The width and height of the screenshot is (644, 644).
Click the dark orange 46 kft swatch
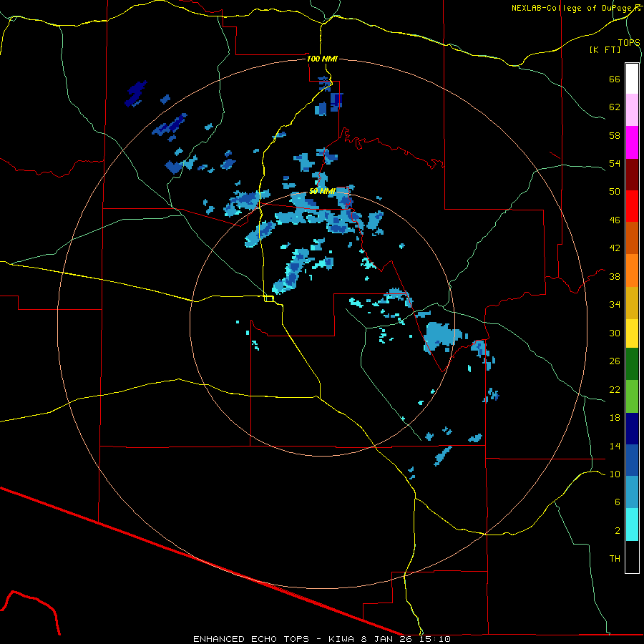632,238
